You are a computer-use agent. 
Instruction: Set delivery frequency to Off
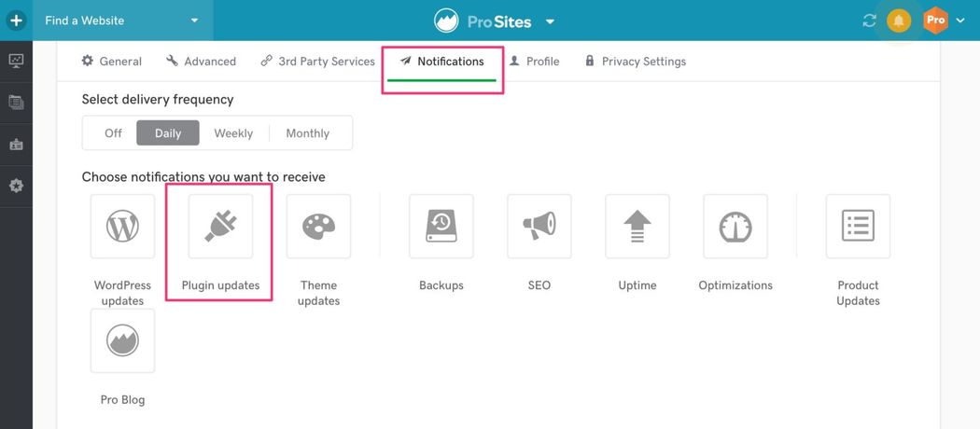pyautogui.click(x=113, y=133)
